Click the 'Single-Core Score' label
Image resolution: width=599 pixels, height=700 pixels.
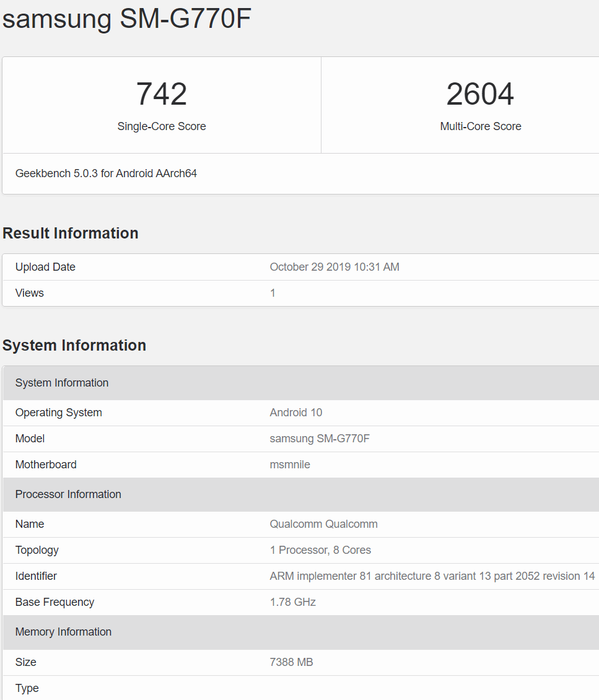click(x=162, y=126)
